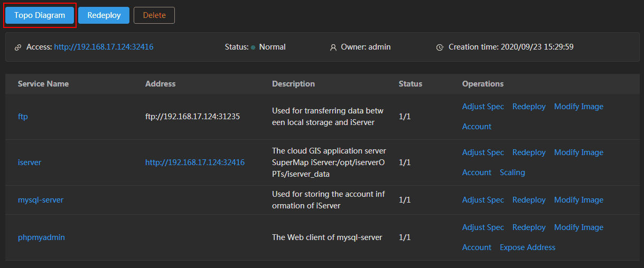Open the Topo Diagram view
This screenshot has width=644, height=268.
40,15
